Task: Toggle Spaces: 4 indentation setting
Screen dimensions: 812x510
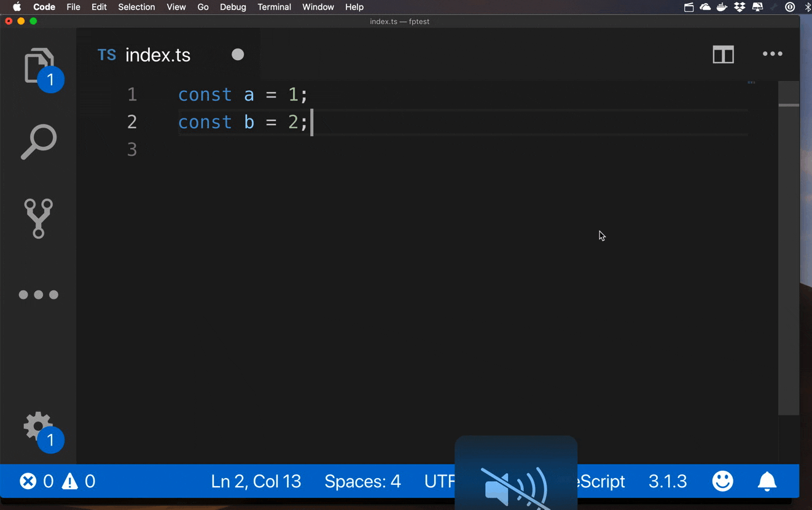Action: pyautogui.click(x=362, y=481)
